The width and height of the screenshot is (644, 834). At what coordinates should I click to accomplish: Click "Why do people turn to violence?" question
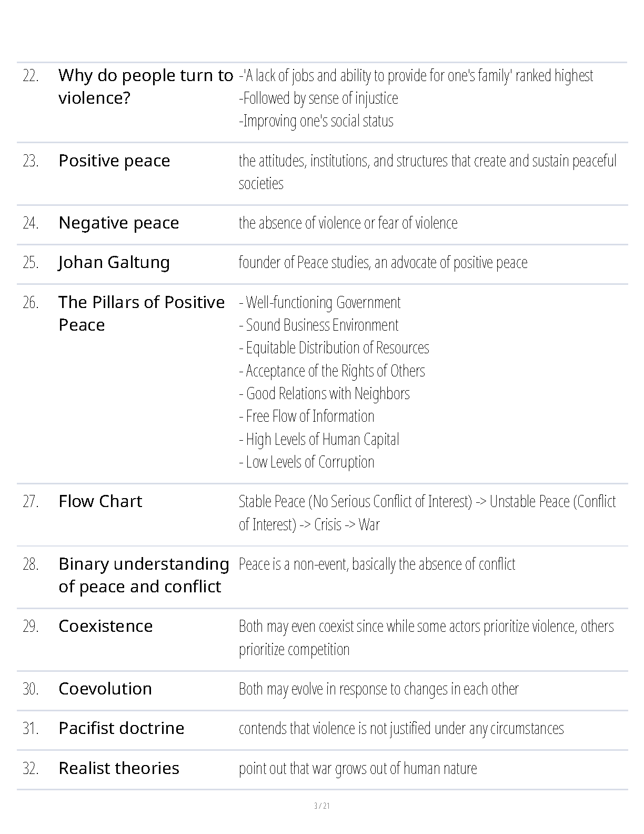pos(145,86)
